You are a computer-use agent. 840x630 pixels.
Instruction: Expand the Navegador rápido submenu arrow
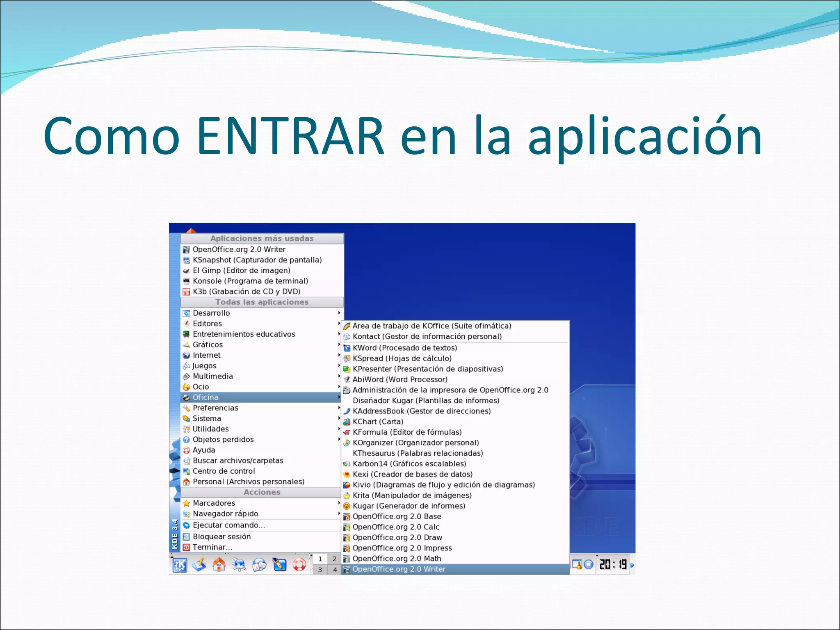tap(339, 514)
